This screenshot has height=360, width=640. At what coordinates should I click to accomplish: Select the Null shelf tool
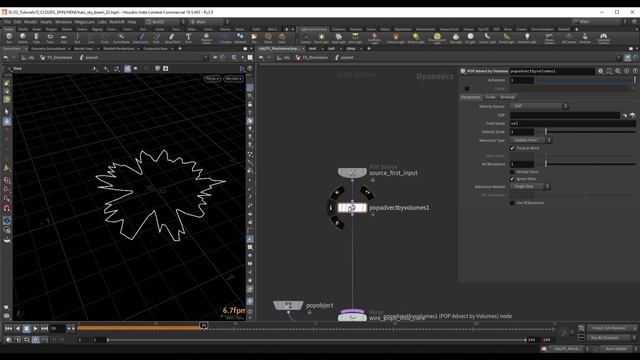(77, 38)
